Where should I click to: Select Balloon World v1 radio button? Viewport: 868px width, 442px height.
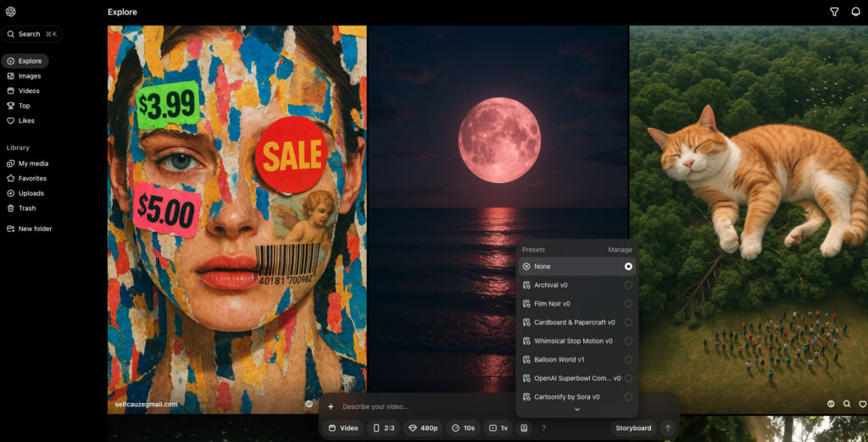pyautogui.click(x=628, y=360)
